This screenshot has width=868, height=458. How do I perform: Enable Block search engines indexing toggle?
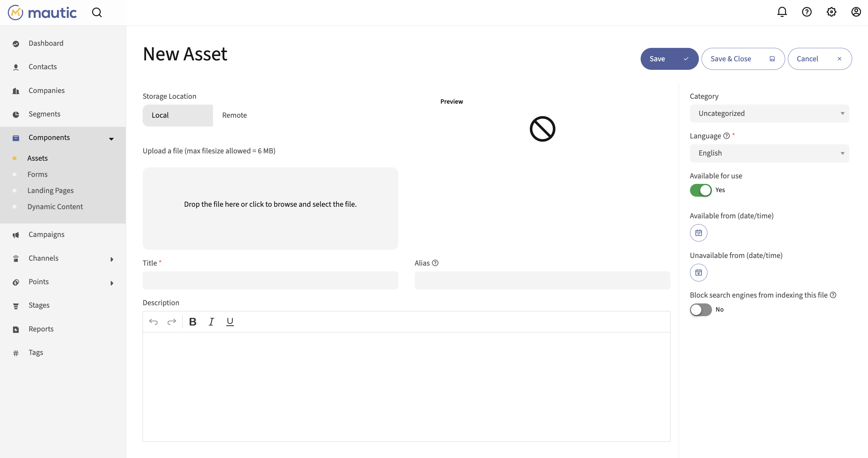pyautogui.click(x=701, y=310)
